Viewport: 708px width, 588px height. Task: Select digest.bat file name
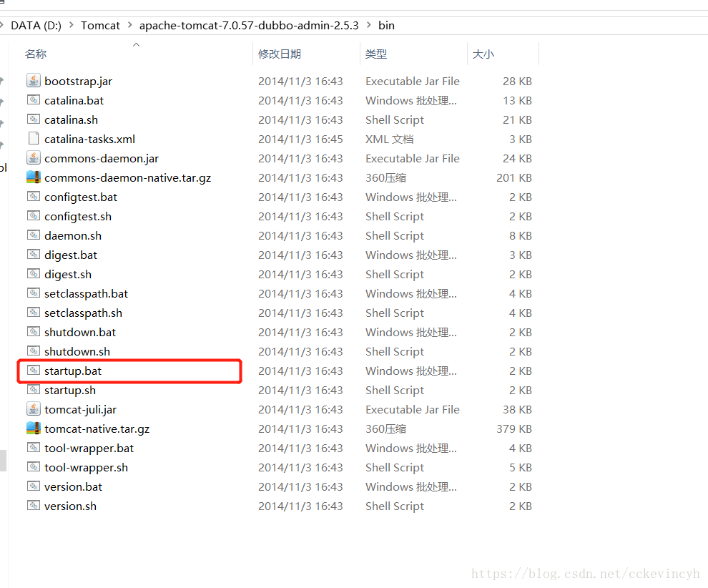coord(71,255)
